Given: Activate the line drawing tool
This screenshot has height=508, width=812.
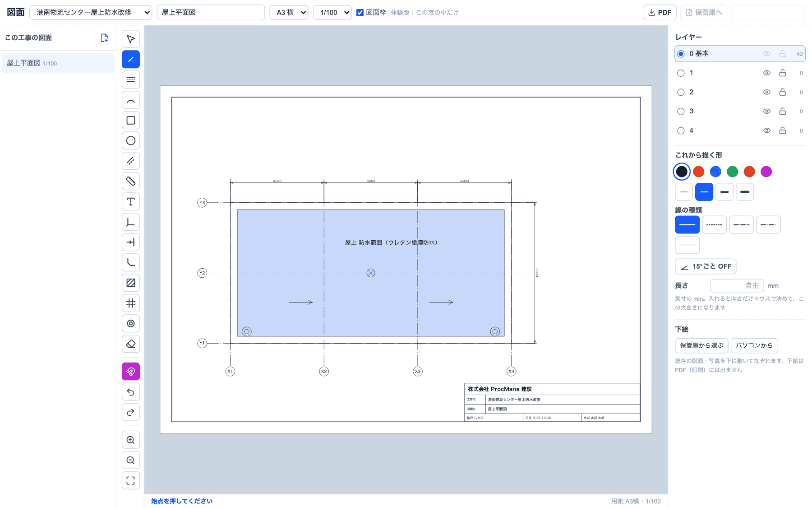Looking at the screenshot, I should pyautogui.click(x=130, y=59).
